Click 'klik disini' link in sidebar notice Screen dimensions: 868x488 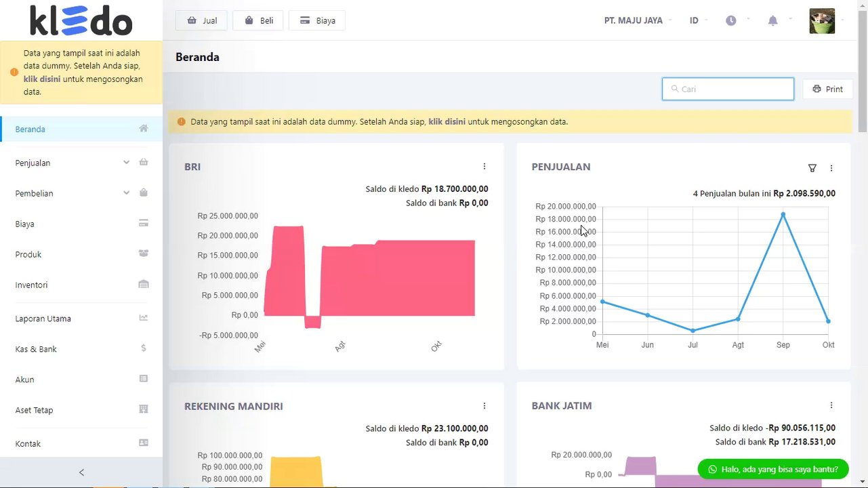pos(42,79)
